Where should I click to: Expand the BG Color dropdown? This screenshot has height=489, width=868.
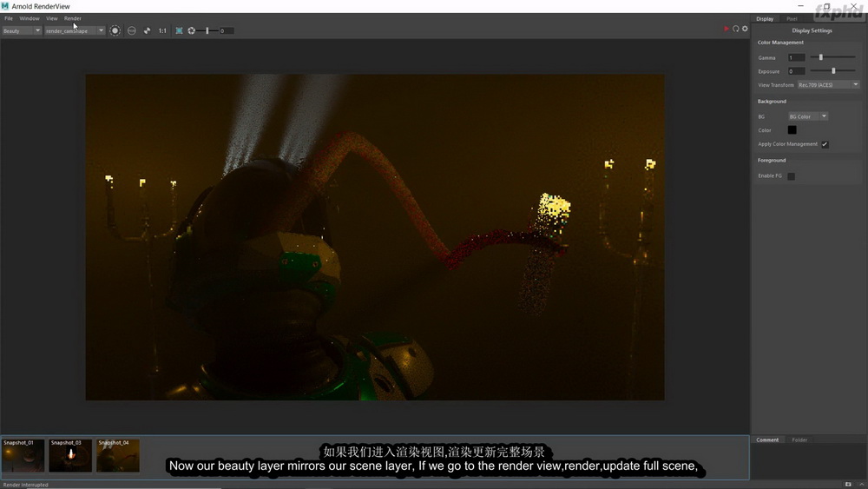click(x=807, y=116)
